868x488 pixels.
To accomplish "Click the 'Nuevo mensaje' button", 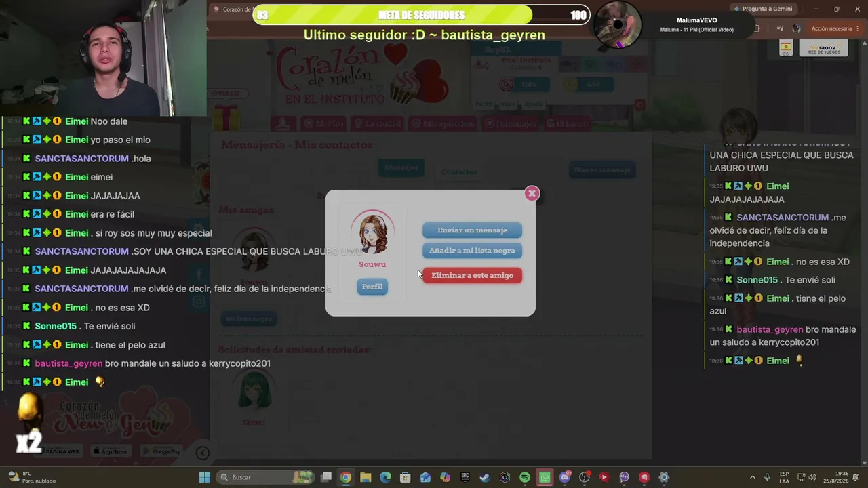I will pyautogui.click(x=602, y=169).
